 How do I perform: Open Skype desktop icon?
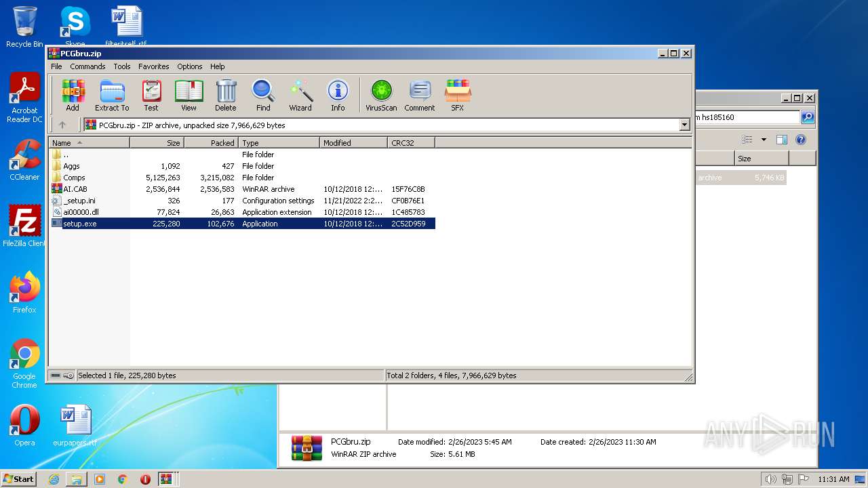click(x=75, y=27)
